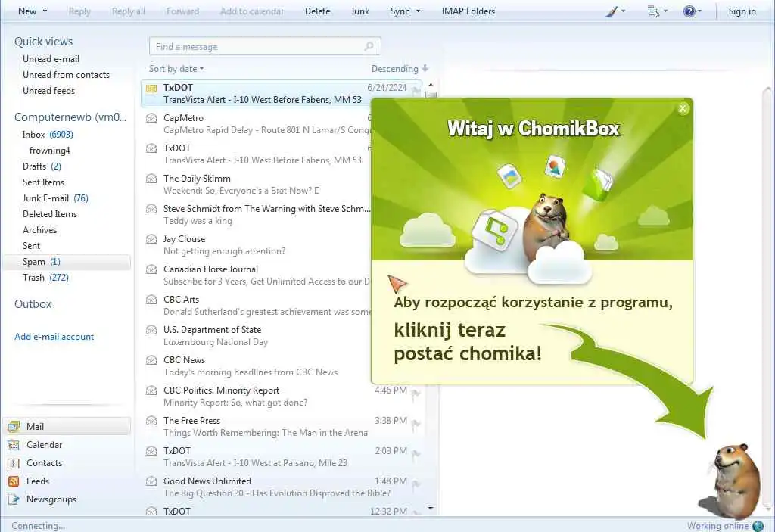Open the Inbox folder
This screenshot has height=532, width=775.
48,135
